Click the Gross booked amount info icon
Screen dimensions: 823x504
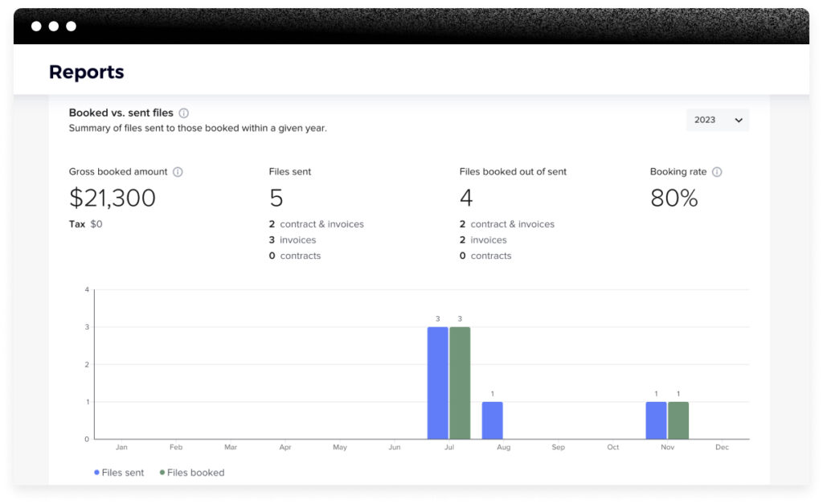pyautogui.click(x=176, y=171)
